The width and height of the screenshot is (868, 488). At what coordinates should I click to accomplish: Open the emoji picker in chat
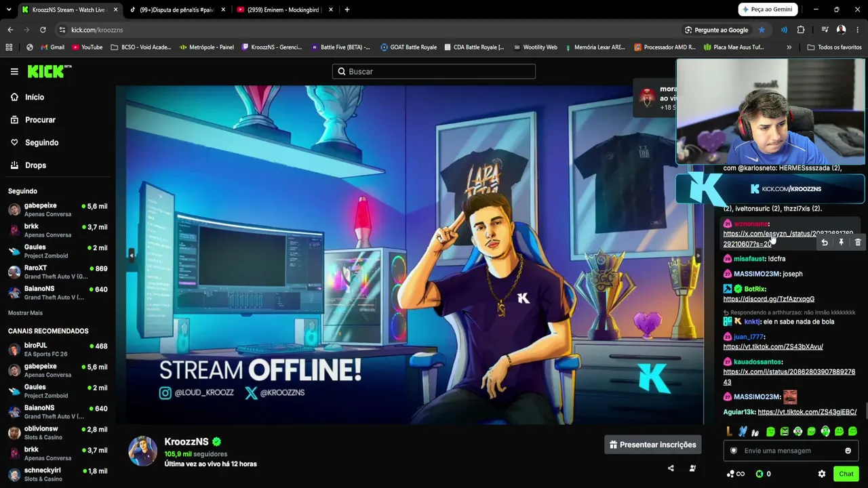pyautogui.click(x=848, y=451)
